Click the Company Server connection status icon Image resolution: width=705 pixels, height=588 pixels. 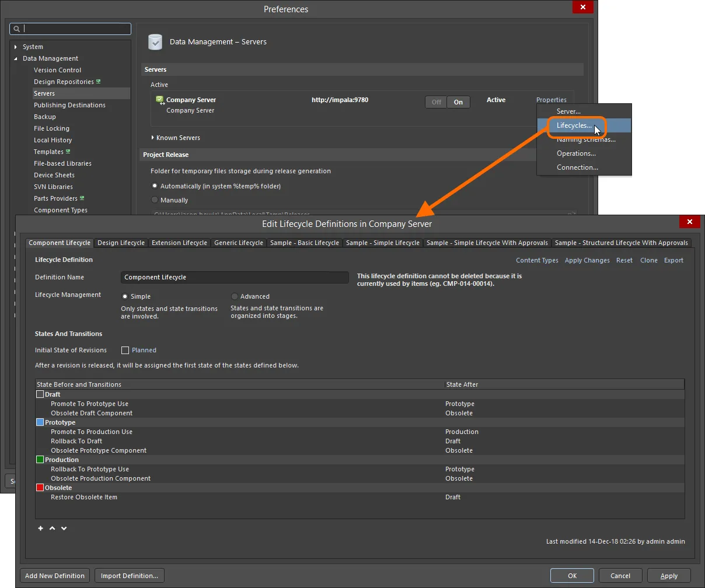(x=160, y=101)
